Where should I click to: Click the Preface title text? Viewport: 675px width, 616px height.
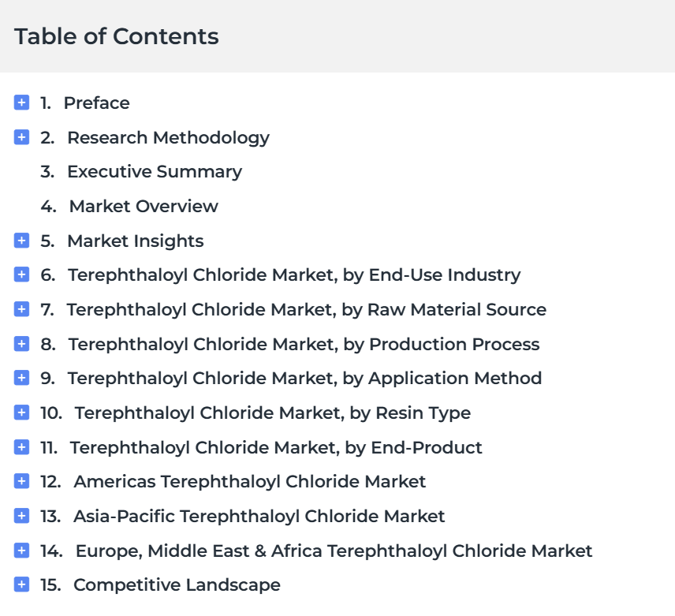(96, 103)
